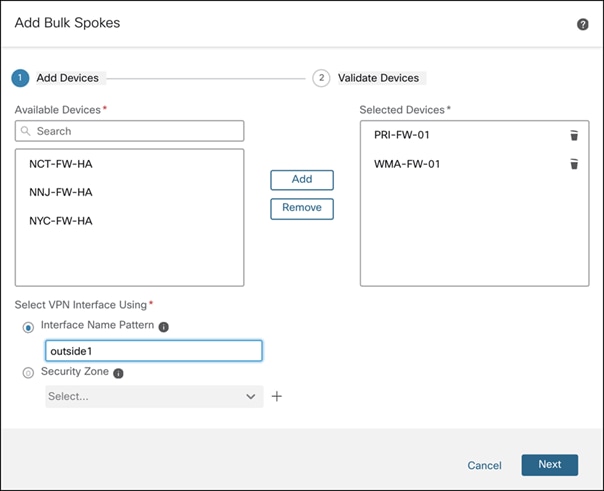This screenshot has width=604, height=491.
Task: Select the Security Zone radio button
Action: click(x=28, y=372)
